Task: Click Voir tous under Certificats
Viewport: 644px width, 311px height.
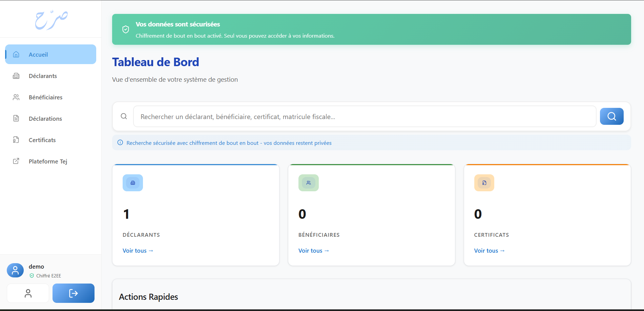Action: pos(490,251)
